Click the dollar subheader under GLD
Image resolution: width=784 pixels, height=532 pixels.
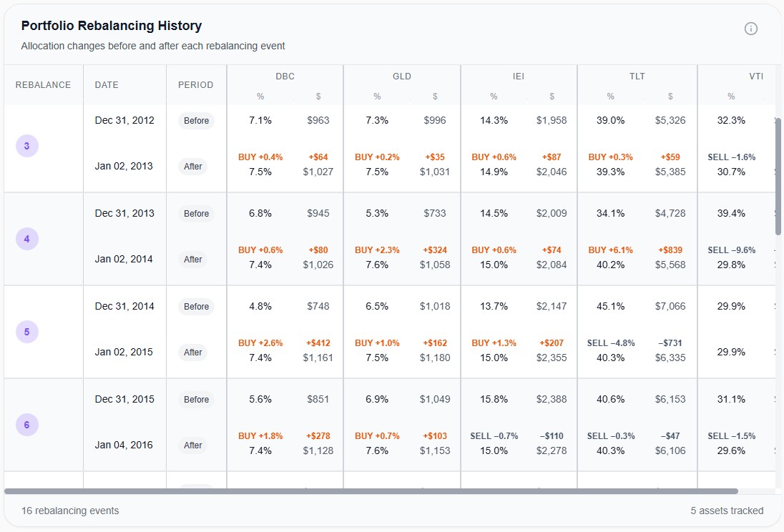(435, 95)
